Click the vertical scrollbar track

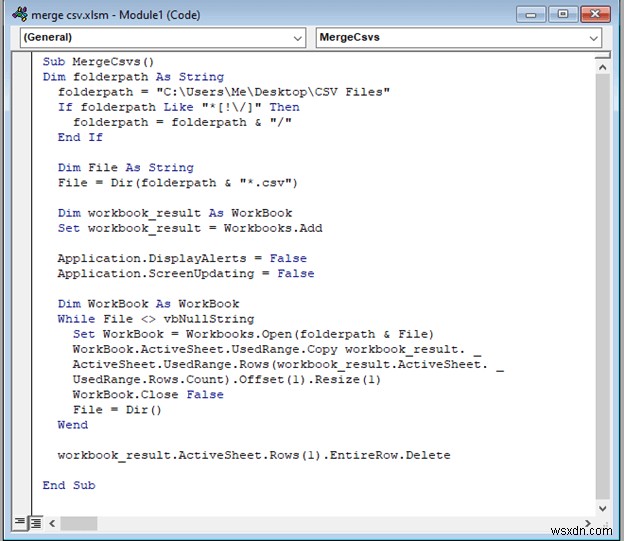[603, 287]
